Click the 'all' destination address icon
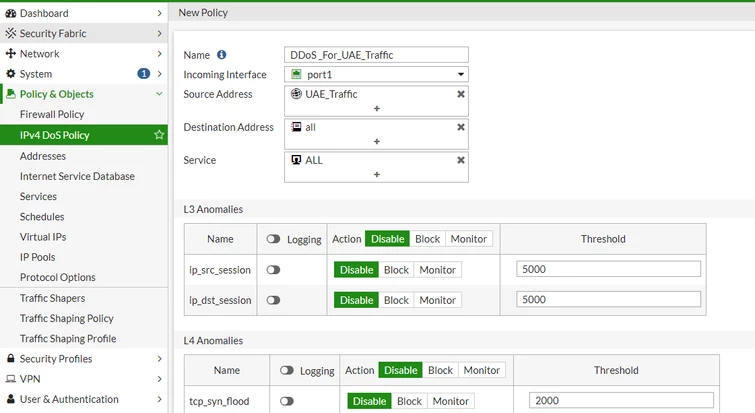This screenshot has height=413, width=755. coord(296,127)
